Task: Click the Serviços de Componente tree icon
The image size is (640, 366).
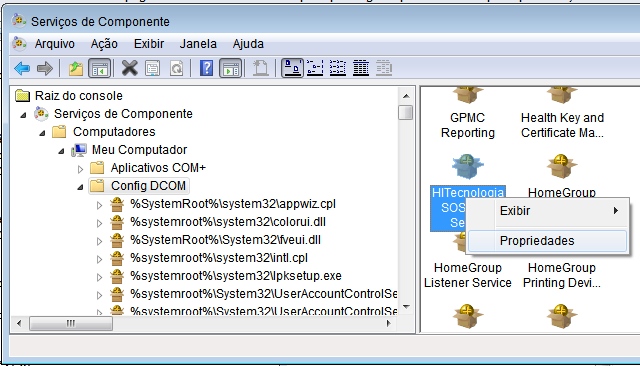Action: 41,114
